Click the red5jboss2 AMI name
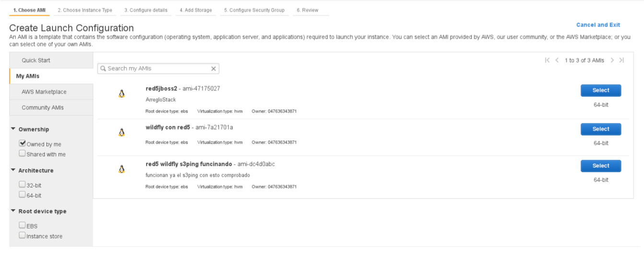This screenshot has height=271, width=644. click(161, 88)
